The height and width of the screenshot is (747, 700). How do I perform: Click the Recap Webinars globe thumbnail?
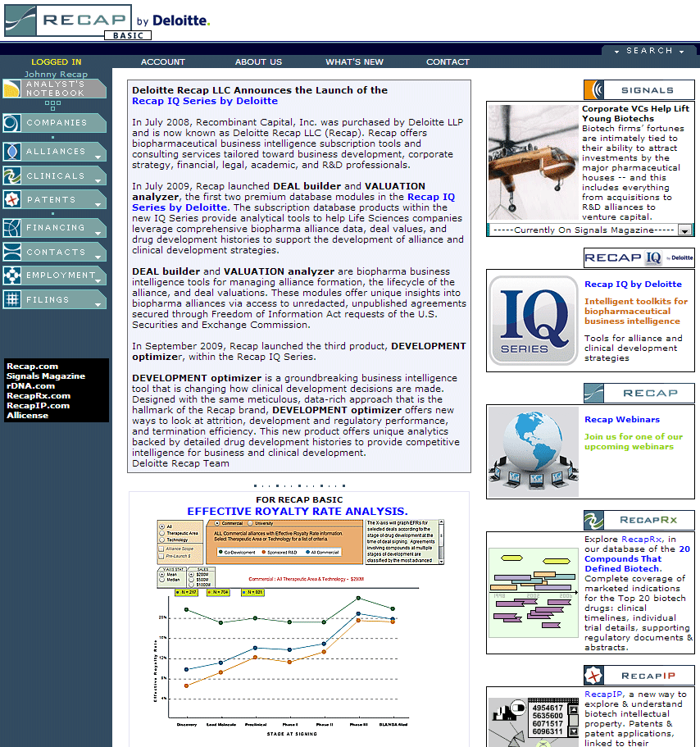coord(533,453)
